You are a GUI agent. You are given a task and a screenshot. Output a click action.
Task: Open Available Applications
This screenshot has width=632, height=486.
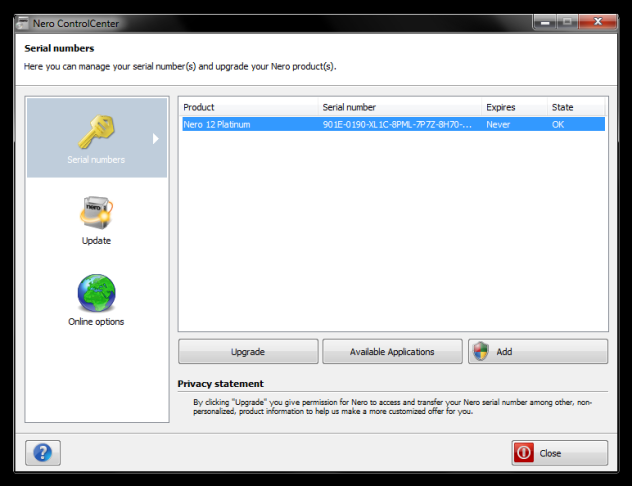coord(392,351)
